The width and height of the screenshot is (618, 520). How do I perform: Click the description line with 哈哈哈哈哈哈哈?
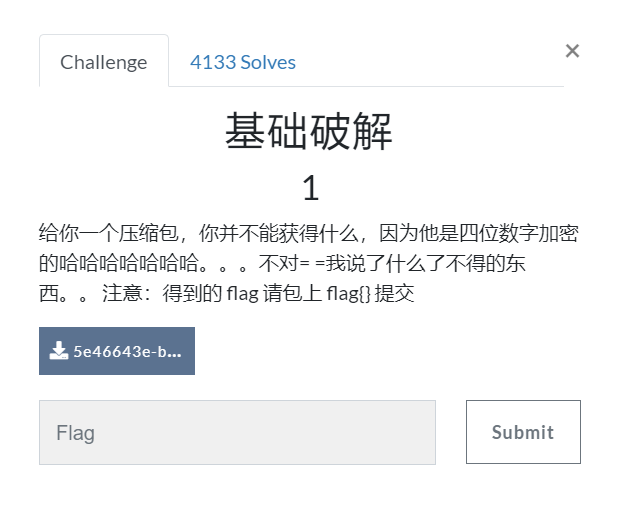282,263
